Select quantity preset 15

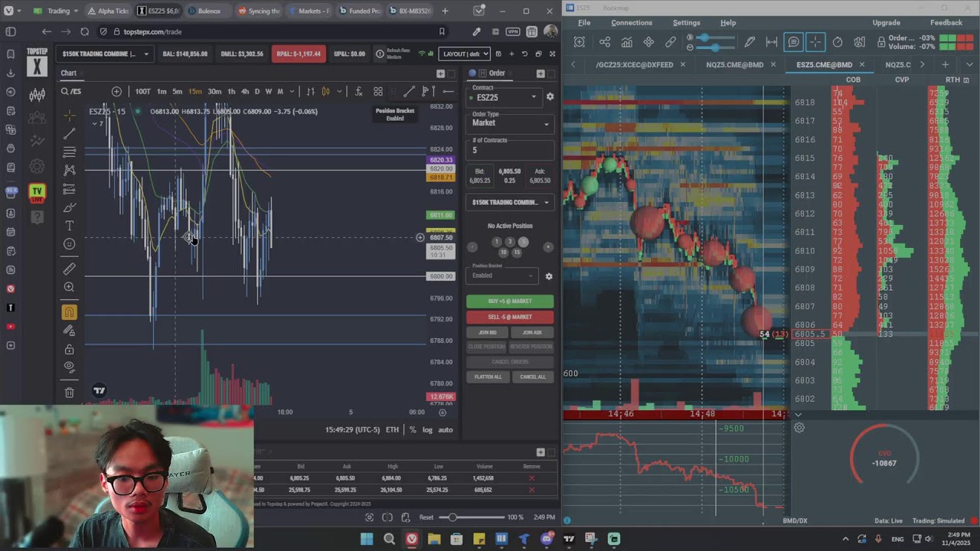(517, 253)
